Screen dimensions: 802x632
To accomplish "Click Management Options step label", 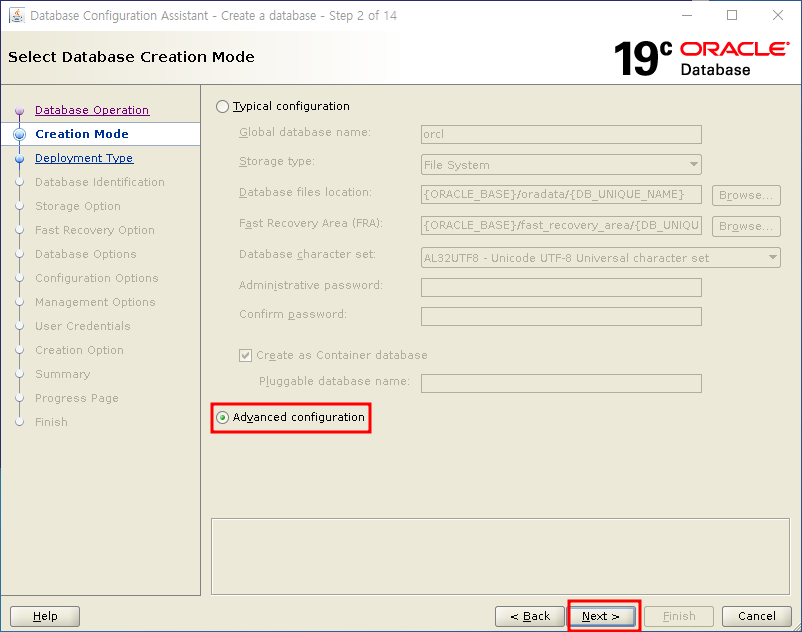I will tap(95, 302).
